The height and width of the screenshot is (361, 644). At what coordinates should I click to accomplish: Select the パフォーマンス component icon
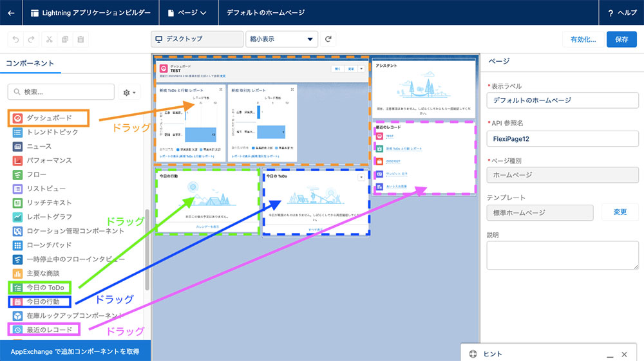click(x=17, y=160)
